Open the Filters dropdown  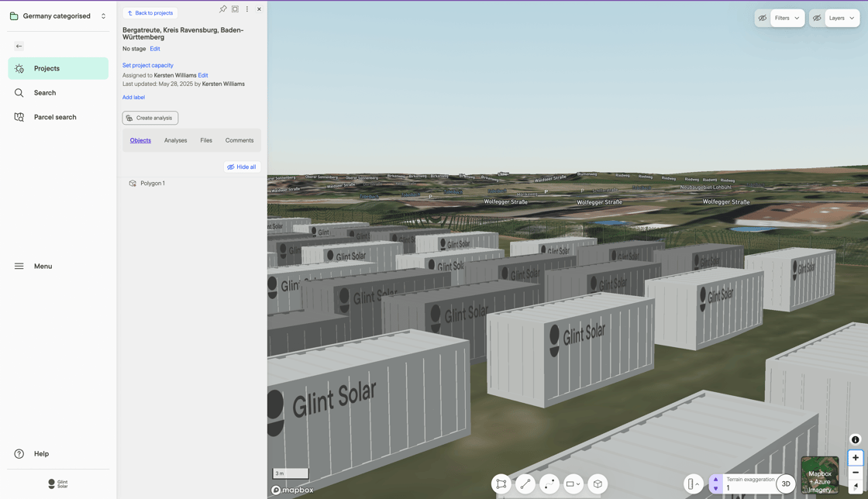click(787, 19)
